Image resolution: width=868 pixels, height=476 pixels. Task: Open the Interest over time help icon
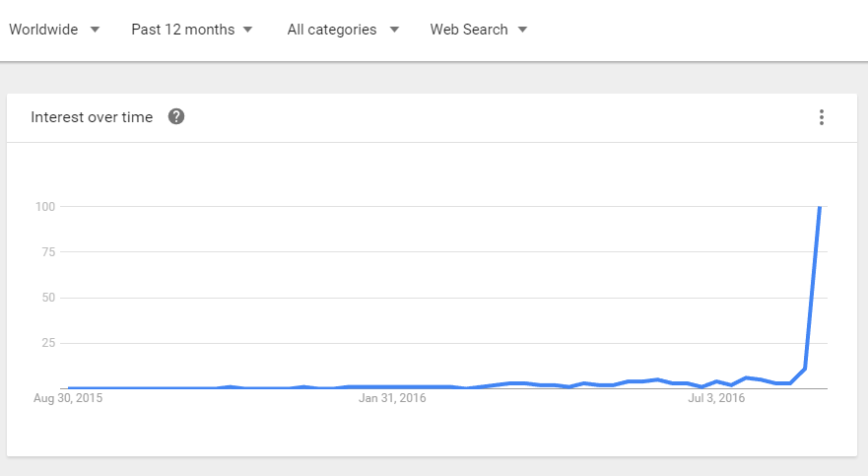pyautogui.click(x=176, y=117)
